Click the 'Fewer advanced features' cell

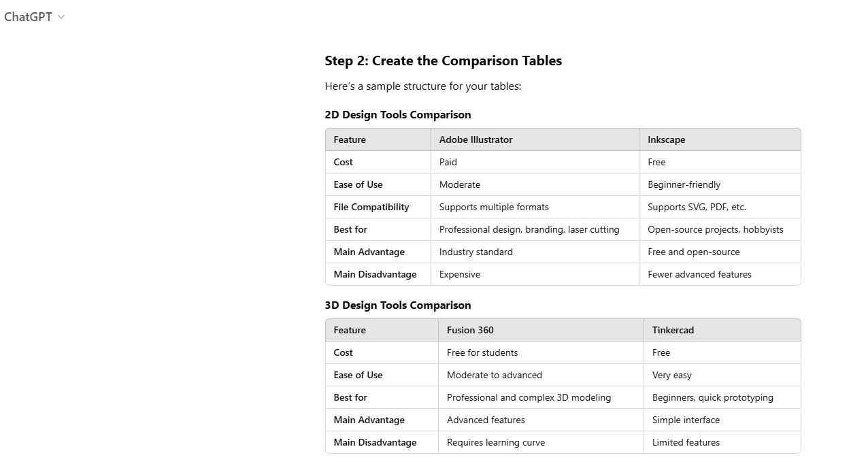pyautogui.click(x=699, y=274)
